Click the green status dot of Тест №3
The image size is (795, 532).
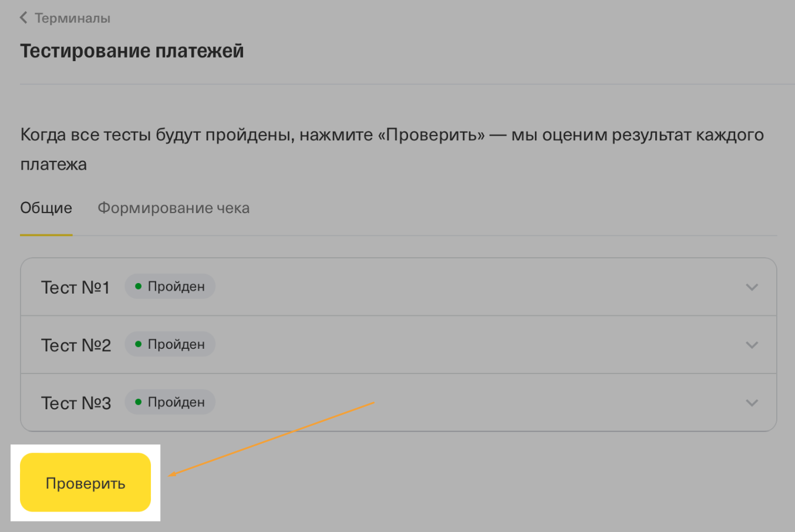(x=139, y=402)
